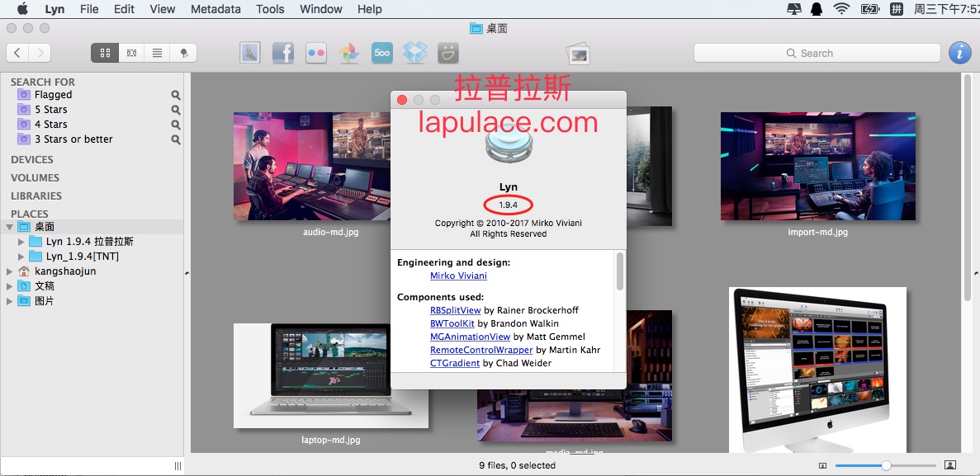This screenshot has height=476, width=980.
Task: Click into the Search field
Action: click(817, 53)
